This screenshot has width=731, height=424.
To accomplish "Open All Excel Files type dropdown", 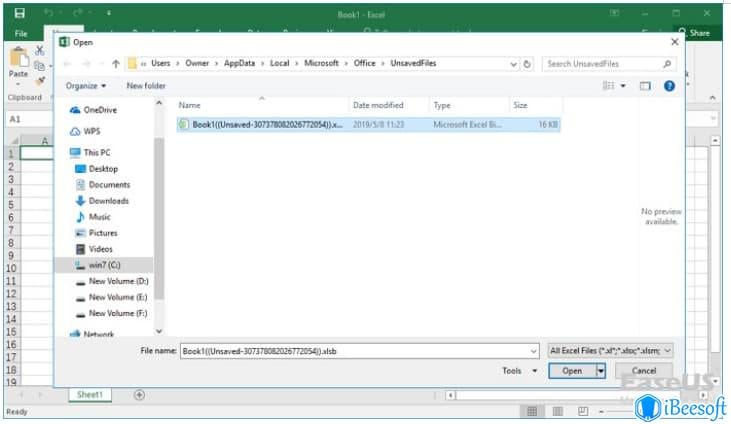I will point(610,350).
